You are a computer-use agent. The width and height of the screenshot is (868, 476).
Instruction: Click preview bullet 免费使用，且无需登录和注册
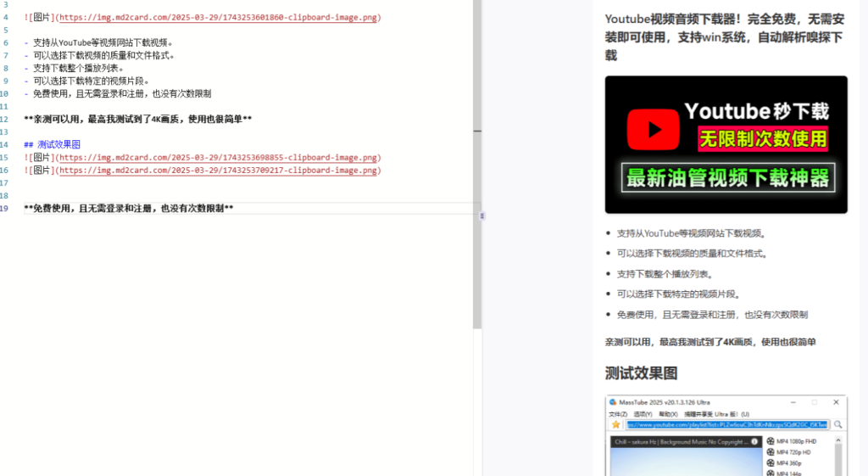(712, 314)
